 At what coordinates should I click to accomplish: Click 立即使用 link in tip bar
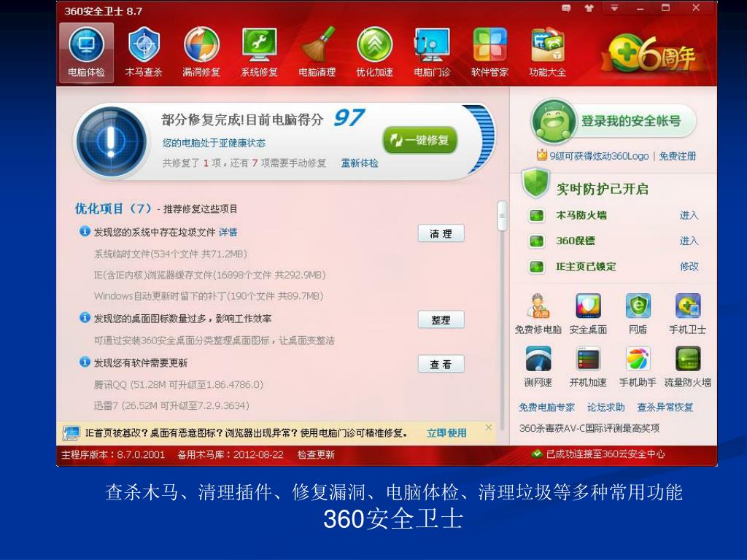coord(446,433)
